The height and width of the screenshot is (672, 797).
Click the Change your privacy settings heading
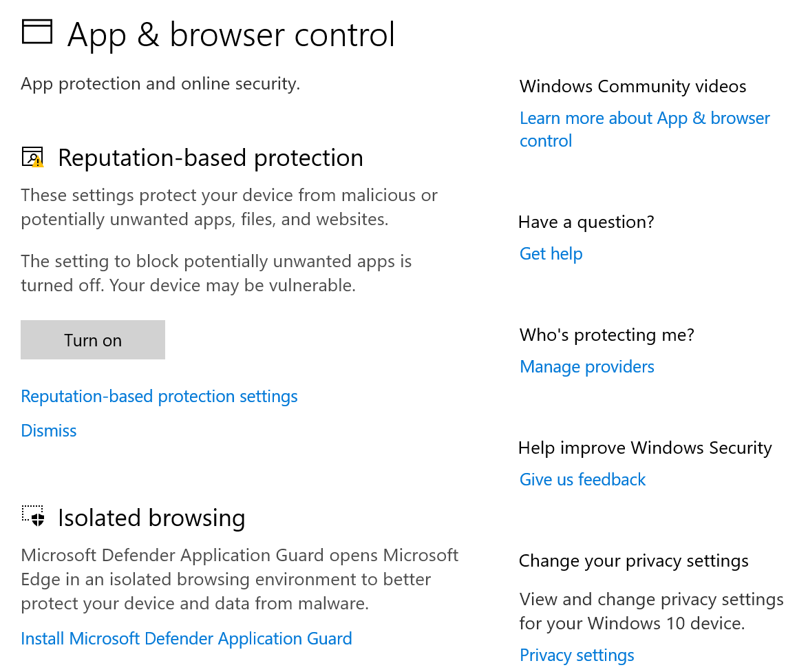click(633, 561)
